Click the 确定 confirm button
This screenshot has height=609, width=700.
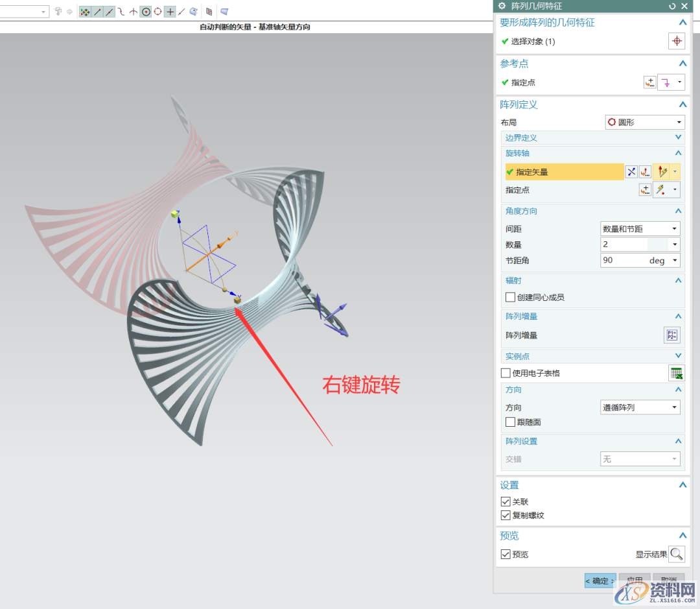(x=600, y=580)
